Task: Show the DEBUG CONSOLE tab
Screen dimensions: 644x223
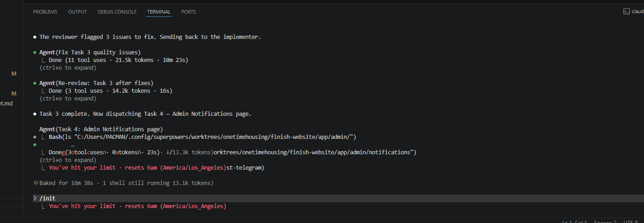Action: (117, 12)
